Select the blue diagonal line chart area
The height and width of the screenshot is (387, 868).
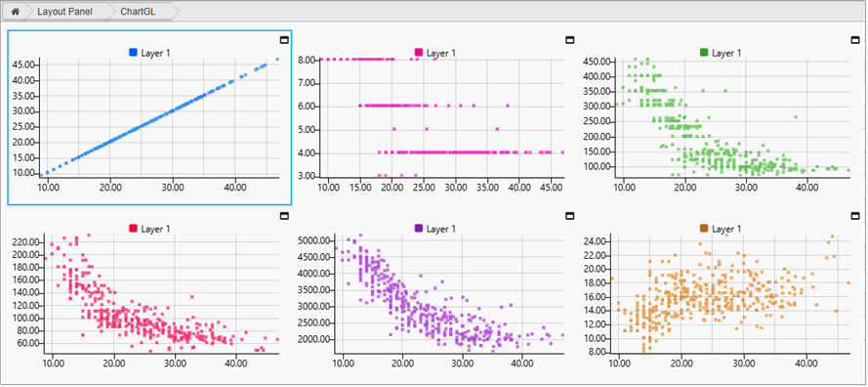159,118
